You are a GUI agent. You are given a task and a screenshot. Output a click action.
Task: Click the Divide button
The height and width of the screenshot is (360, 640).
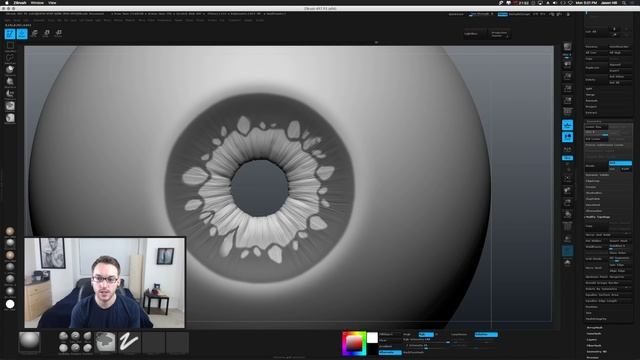[596, 166]
